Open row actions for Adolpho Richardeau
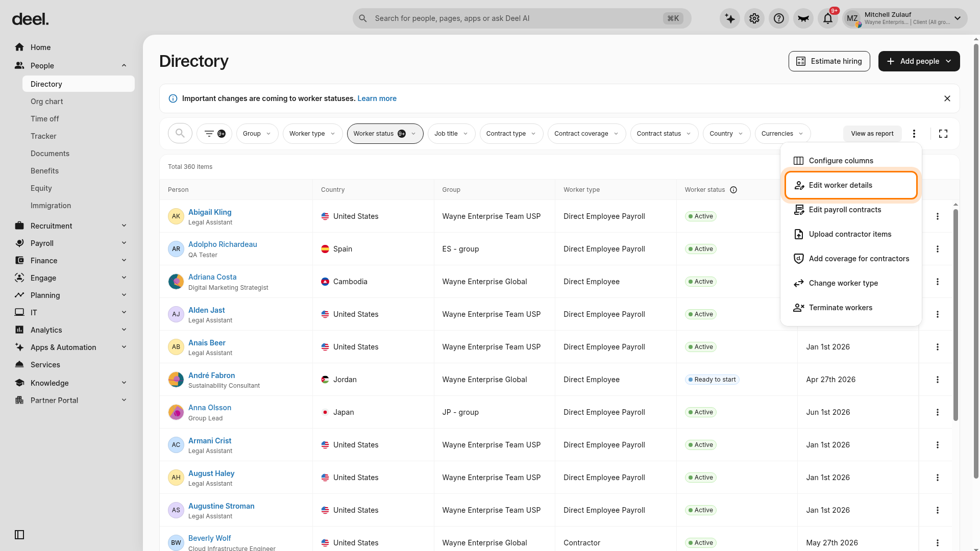This screenshot has height=551, width=980. pyautogui.click(x=938, y=249)
